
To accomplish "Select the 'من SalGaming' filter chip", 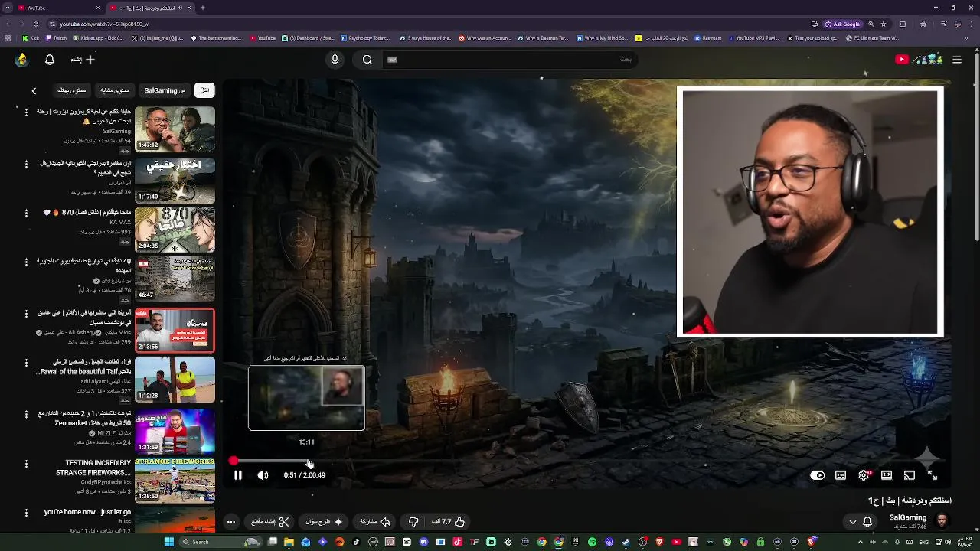I will click(165, 90).
